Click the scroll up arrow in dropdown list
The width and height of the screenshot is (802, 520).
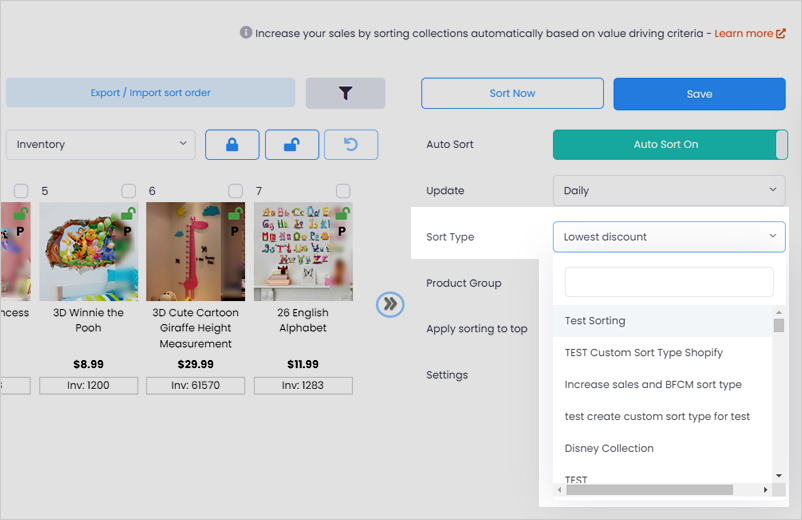779,312
